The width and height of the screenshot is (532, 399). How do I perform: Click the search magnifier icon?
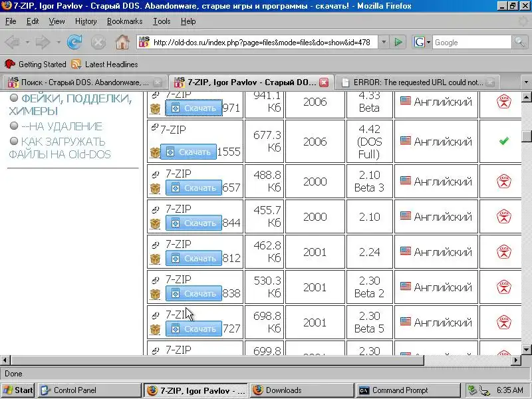pyautogui.click(x=519, y=43)
